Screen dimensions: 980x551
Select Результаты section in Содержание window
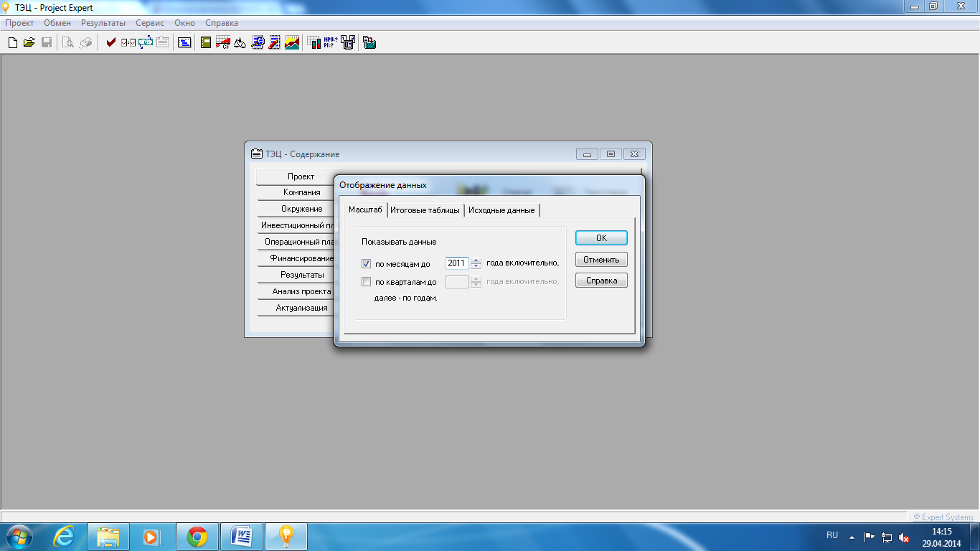[296, 275]
